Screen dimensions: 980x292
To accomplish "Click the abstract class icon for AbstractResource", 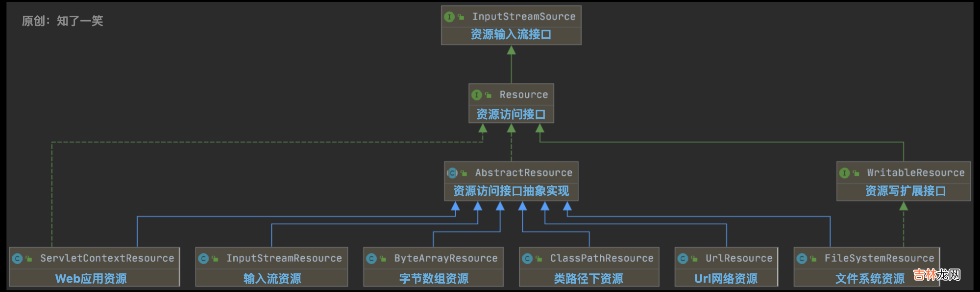I will (x=452, y=173).
